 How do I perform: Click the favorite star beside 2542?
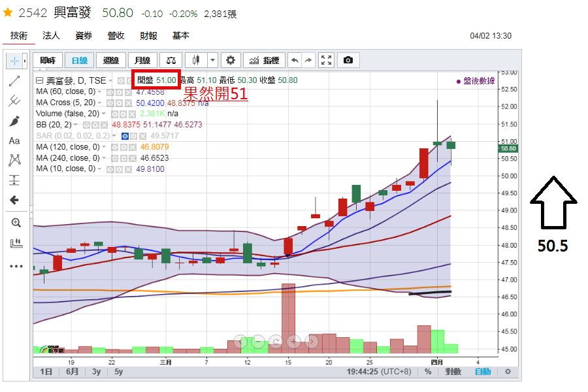pos(8,13)
